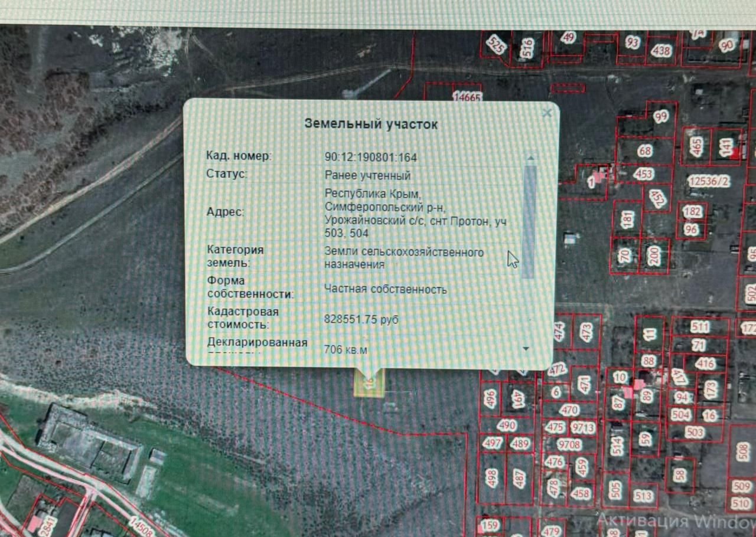
Task: Select parcel 513 on the map
Action: click(x=643, y=496)
